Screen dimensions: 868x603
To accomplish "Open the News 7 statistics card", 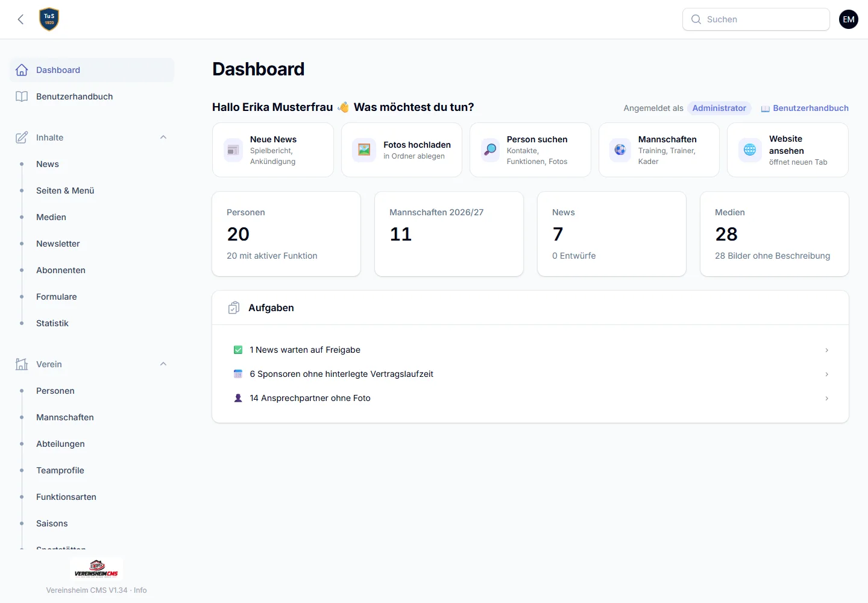I will 612,234.
